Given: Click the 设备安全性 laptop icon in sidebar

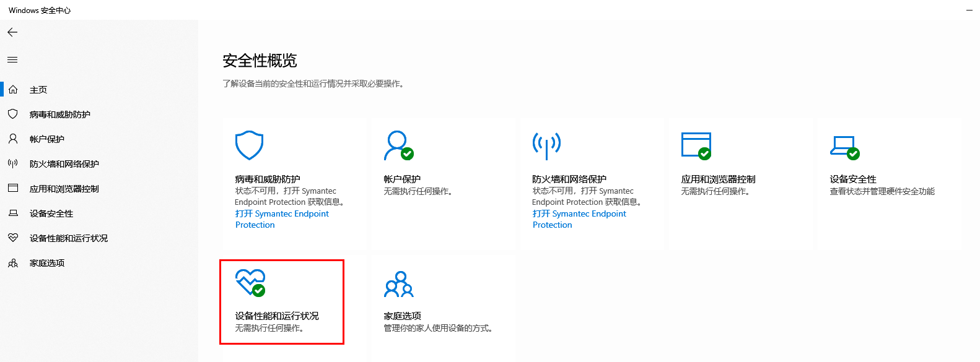Looking at the screenshot, I should click(x=13, y=213).
